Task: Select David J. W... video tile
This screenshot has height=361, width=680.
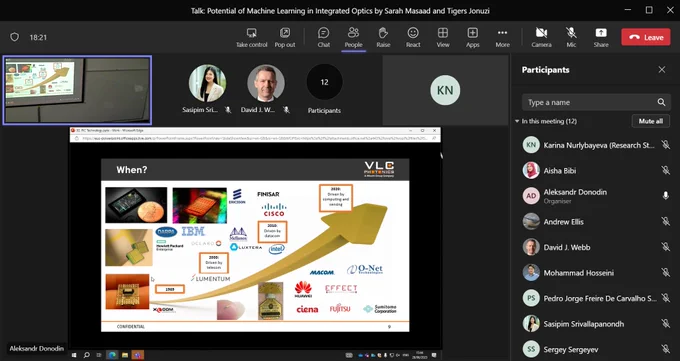Action: coord(266,89)
